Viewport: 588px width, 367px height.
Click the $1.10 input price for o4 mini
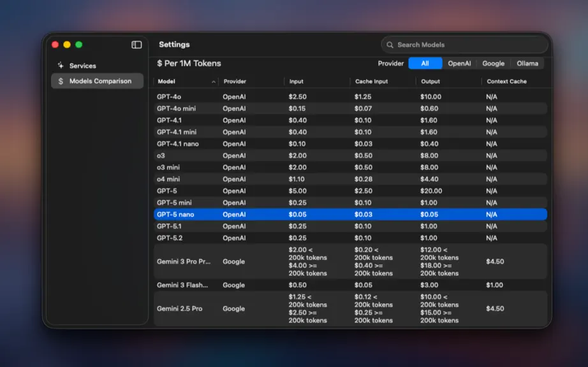click(x=297, y=179)
